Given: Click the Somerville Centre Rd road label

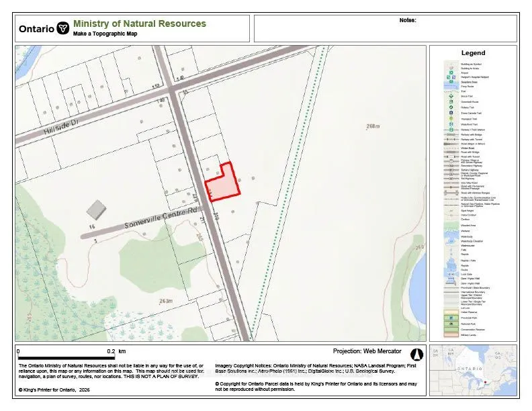Looking at the screenshot, I should click(161, 218).
